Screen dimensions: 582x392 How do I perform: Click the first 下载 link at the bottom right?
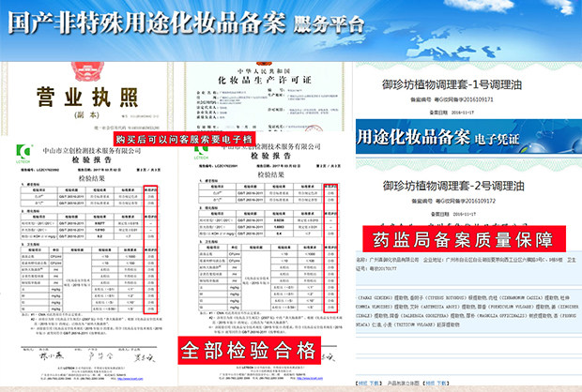pyautogui.click(x=375, y=383)
